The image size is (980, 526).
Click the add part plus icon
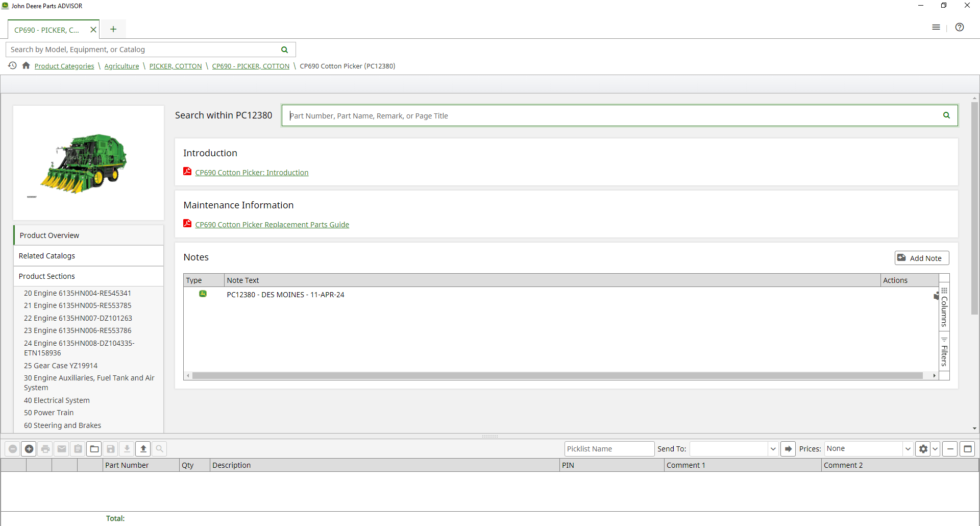pos(29,449)
